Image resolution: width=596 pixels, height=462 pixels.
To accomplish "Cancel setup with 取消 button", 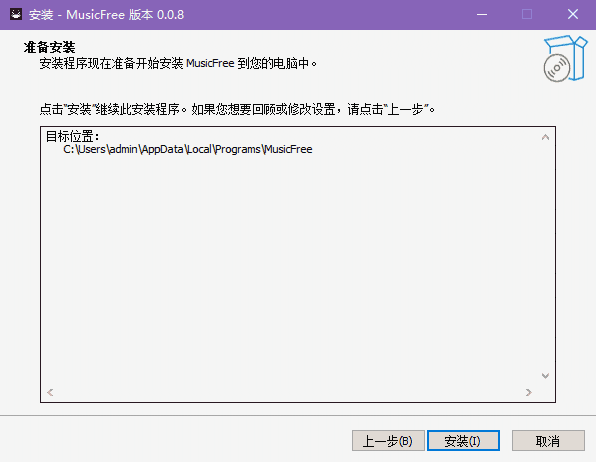I will click(548, 441).
